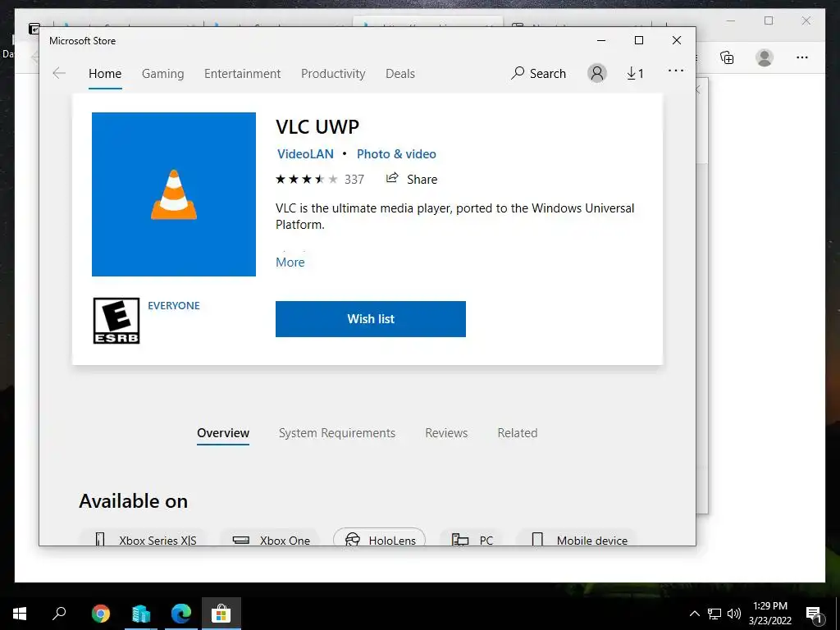
Task: Open the ESRB Everyone rating badge
Action: 116,321
